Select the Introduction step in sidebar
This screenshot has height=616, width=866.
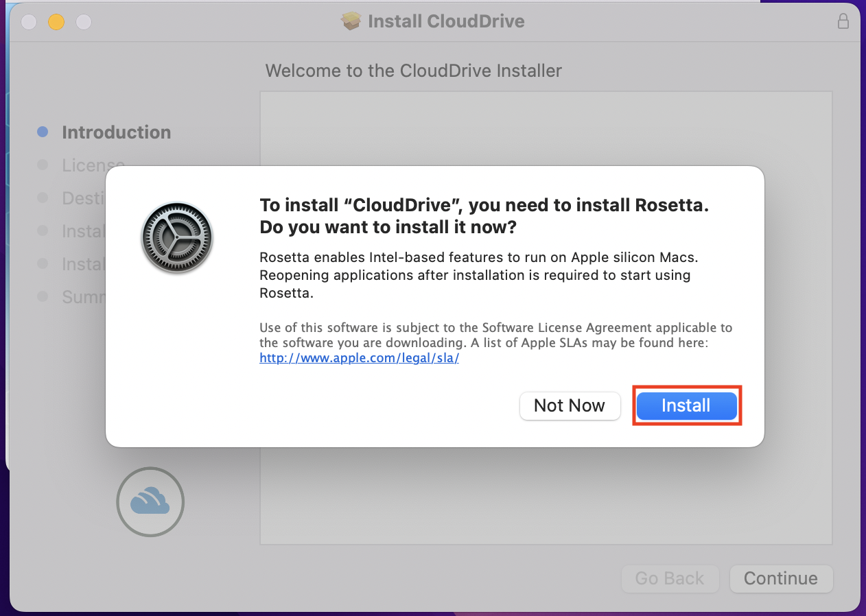104,132
